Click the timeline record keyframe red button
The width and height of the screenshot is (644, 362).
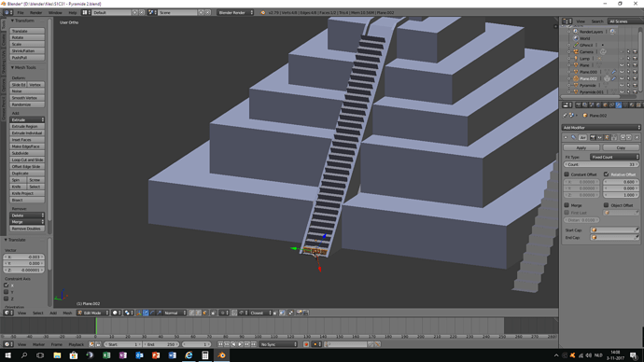click(306, 344)
